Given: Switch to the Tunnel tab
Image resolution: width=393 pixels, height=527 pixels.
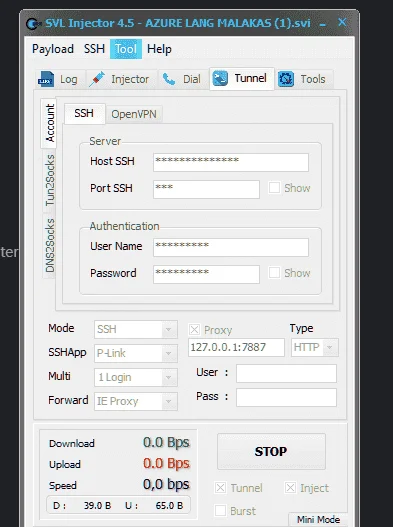Looking at the screenshot, I should 242,79.
